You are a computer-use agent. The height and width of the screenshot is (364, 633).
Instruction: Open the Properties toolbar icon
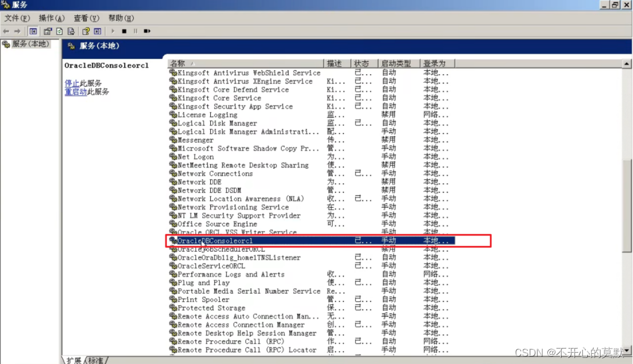(47, 31)
